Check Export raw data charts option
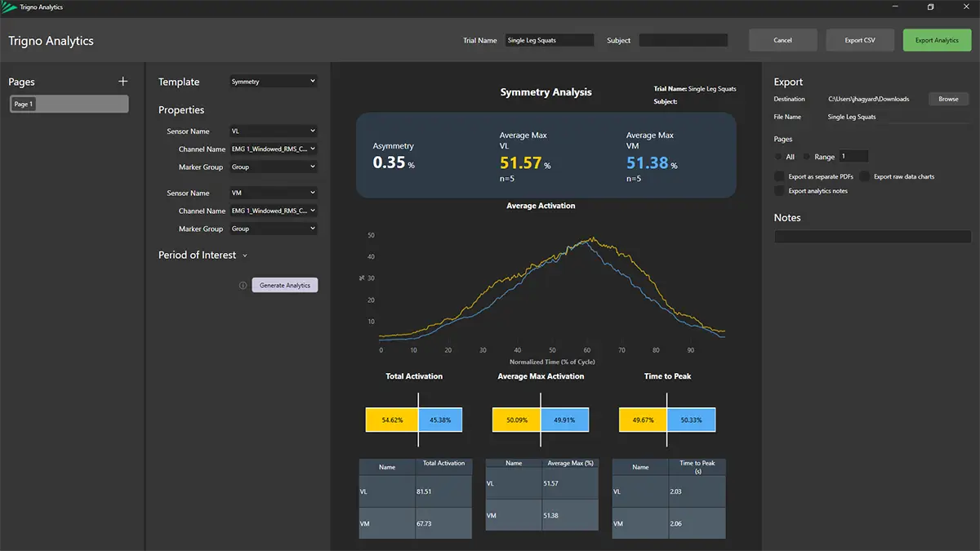Viewport: 980px width, 551px height. (864, 176)
